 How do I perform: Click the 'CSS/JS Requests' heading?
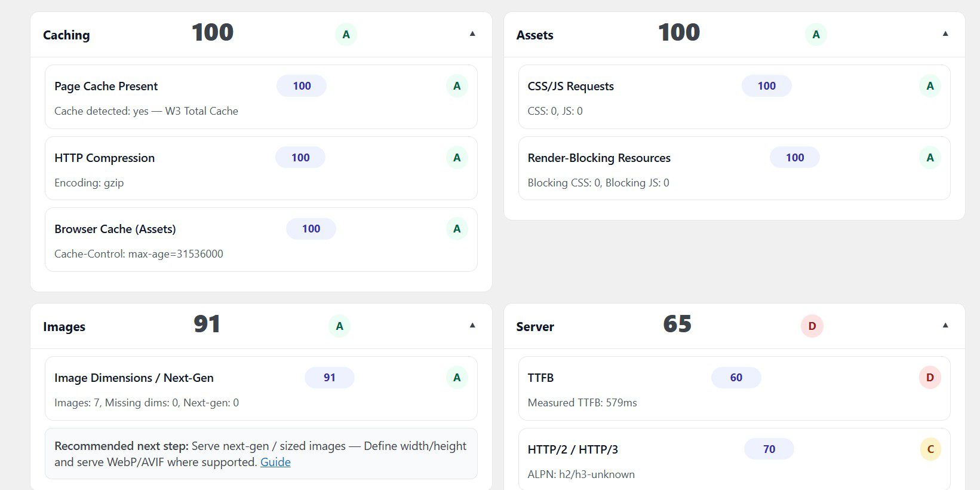[571, 86]
